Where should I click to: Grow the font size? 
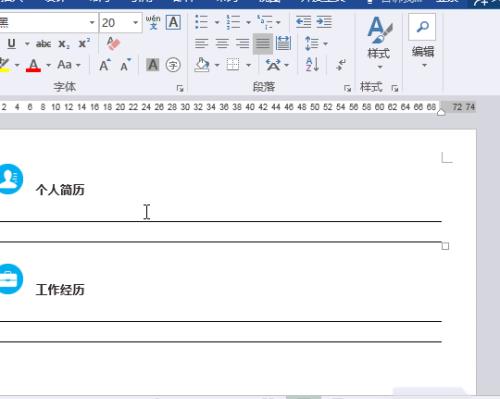(x=105, y=65)
